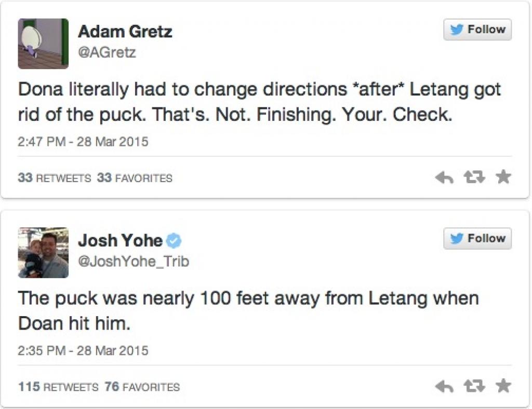532x409 pixels.
Task: Retweet Josh Yohe's tweet
Action: [474, 387]
